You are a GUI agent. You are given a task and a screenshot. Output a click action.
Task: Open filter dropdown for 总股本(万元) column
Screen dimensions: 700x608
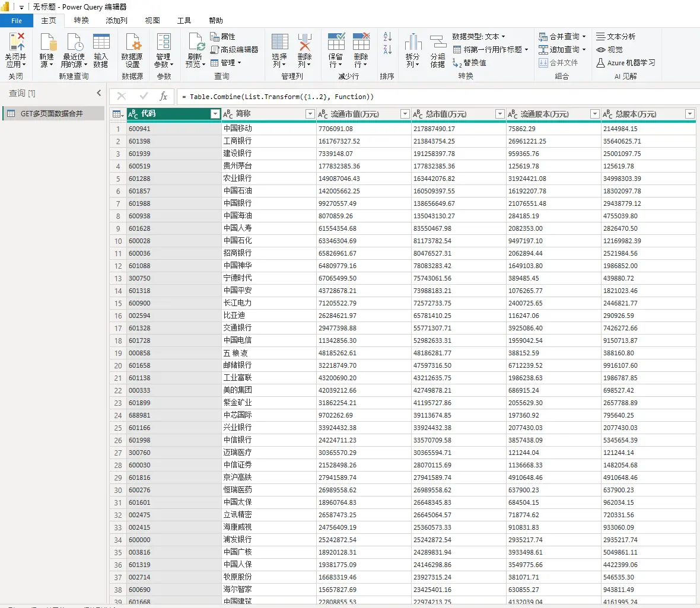690,114
